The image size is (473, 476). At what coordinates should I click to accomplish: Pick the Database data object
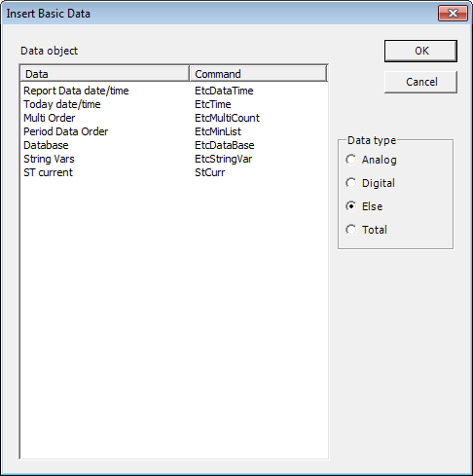[46, 145]
